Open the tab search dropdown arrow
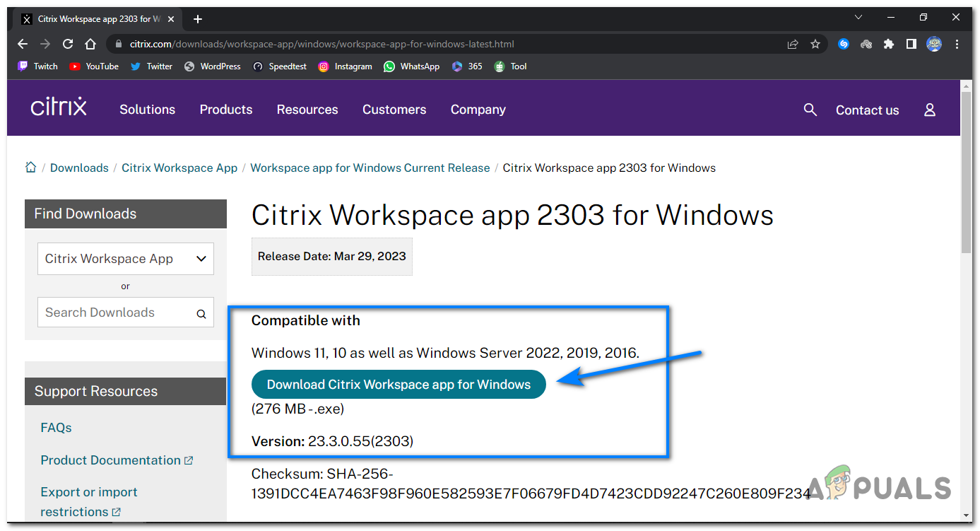The image size is (980, 531). [858, 17]
